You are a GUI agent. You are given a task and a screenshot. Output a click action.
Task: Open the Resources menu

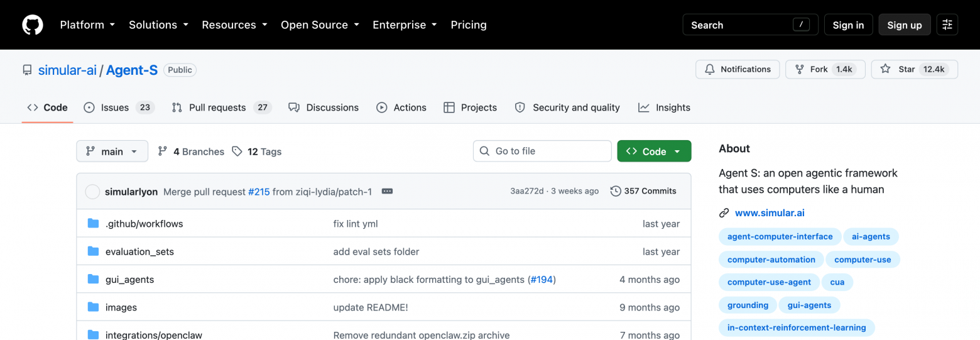tap(234, 25)
